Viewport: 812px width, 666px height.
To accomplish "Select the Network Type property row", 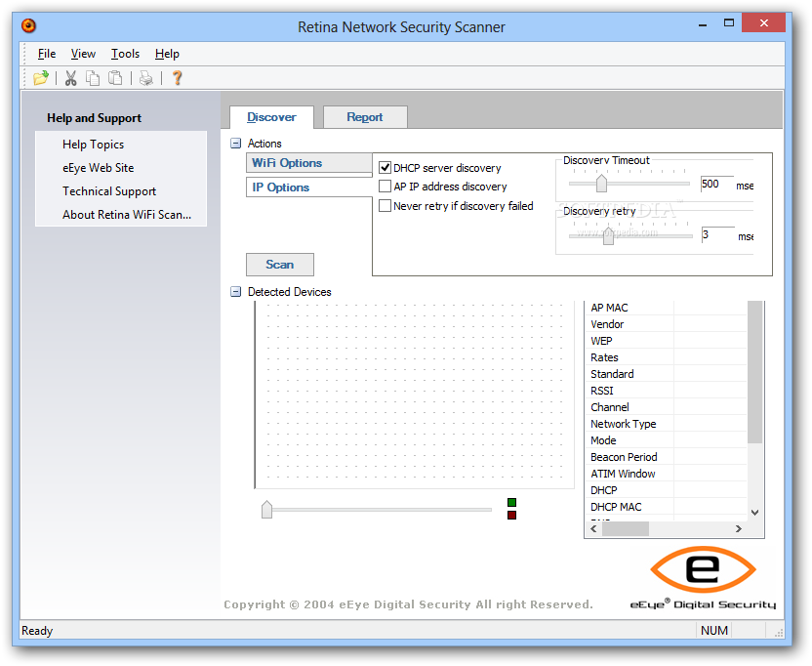I will [666, 424].
